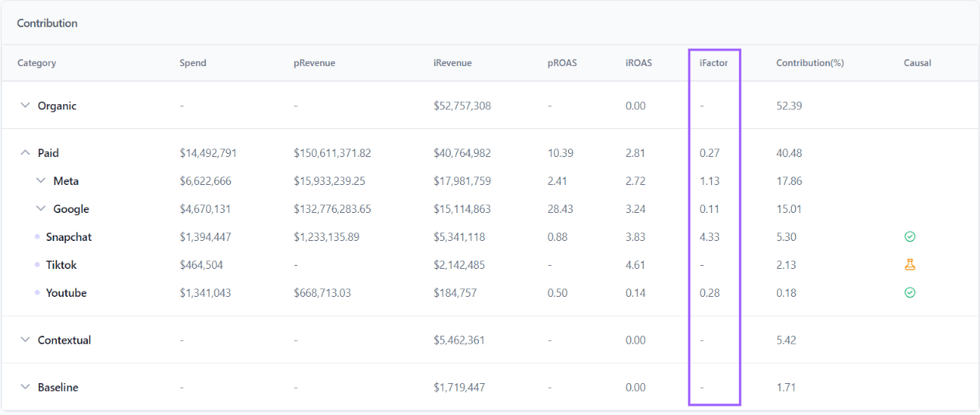Image resolution: width=980 pixels, height=415 pixels.
Task: Click Snapchat spend value $1,394,447
Action: (205, 237)
